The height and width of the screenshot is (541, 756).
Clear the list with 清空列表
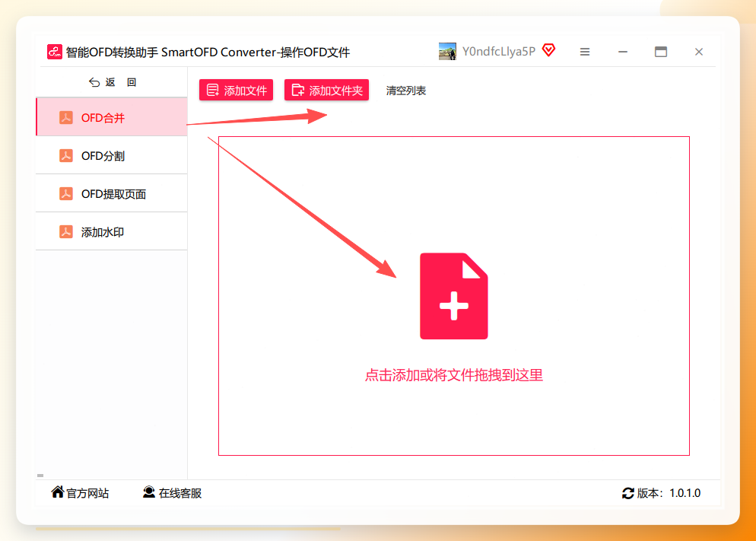coord(406,91)
